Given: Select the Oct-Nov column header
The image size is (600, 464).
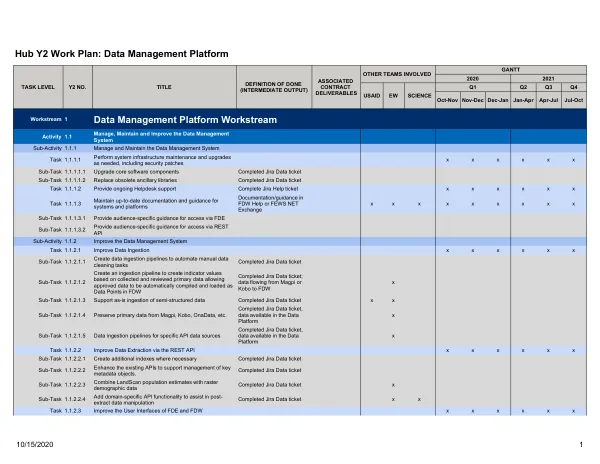Looking at the screenshot, I should tap(447, 100).
